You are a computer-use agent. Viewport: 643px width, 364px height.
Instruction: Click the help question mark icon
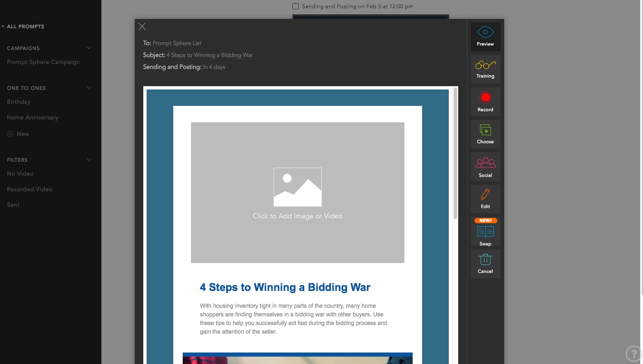tap(634, 353)
